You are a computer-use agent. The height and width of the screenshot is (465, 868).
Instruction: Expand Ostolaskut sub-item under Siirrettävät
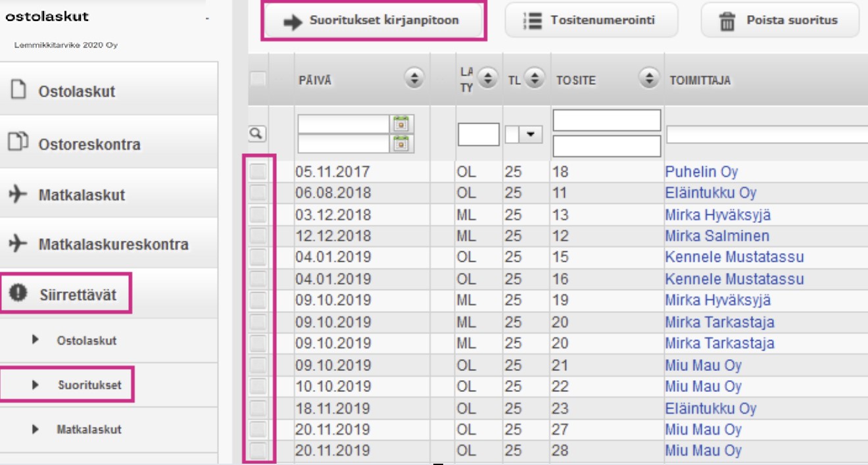coord(36,340)
